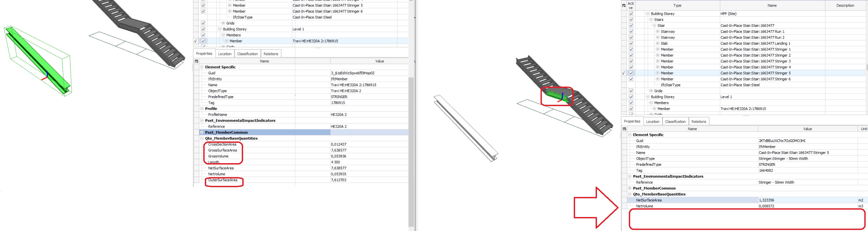Open Location tab in left panel

click(x=225, y=54)
